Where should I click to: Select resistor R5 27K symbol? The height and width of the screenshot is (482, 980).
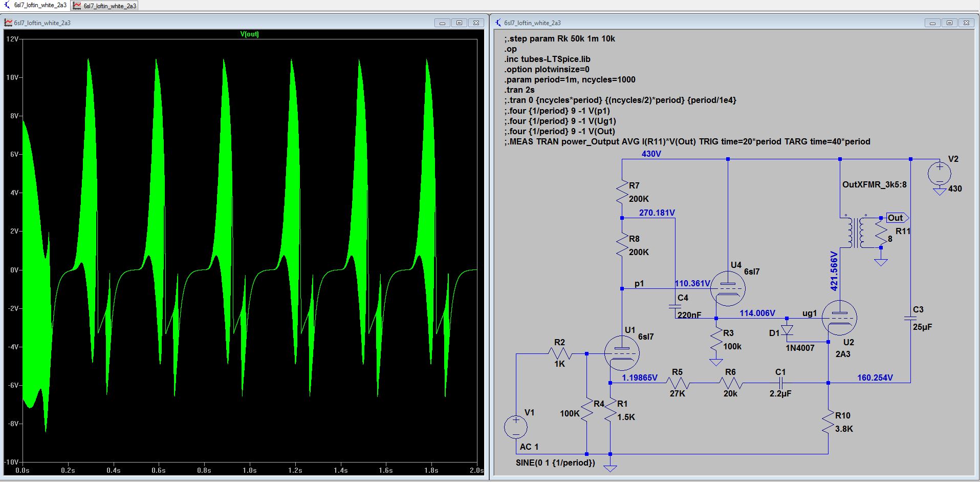point(677,383)
